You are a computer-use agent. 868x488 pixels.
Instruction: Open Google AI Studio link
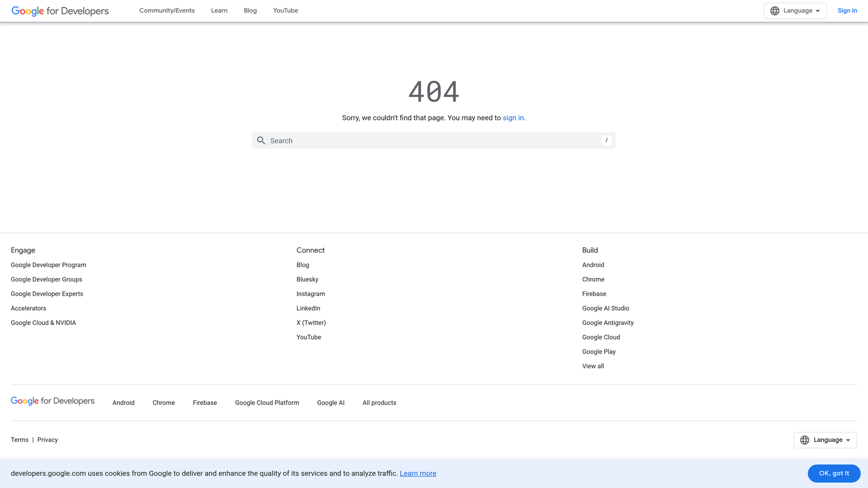pos(606,309)
